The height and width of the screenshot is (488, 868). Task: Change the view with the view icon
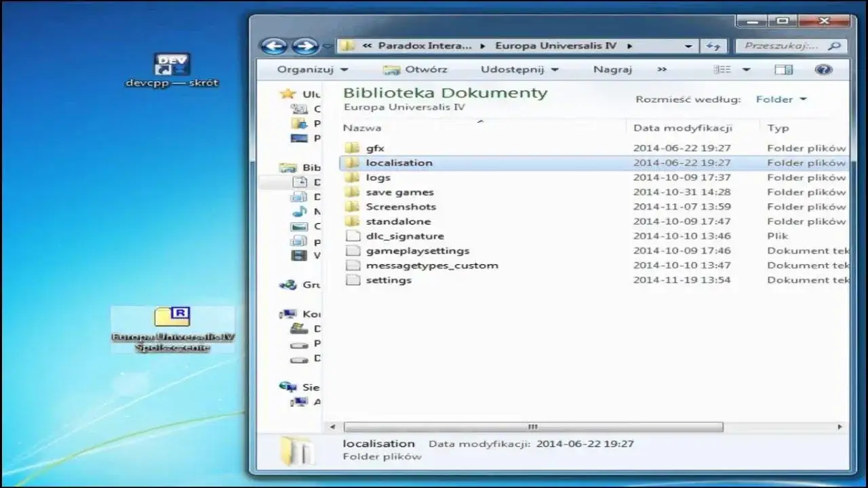[723, 69]
